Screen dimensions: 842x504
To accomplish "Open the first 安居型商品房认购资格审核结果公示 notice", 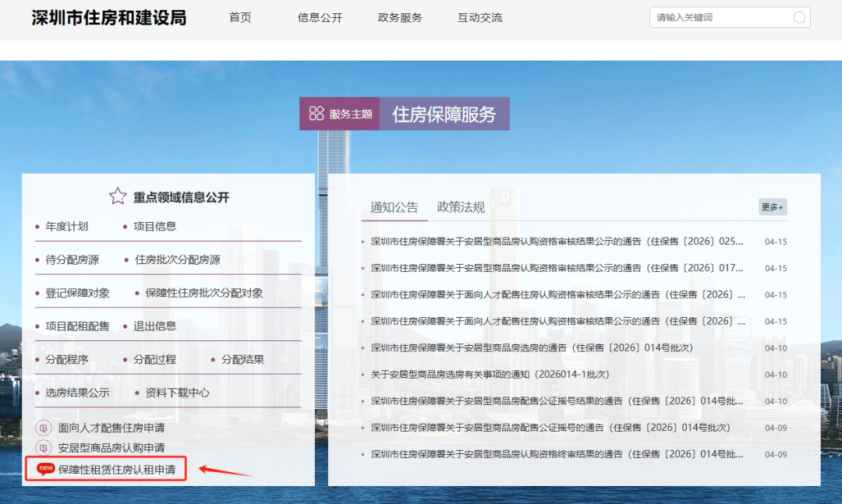I will tap(546, 241).
